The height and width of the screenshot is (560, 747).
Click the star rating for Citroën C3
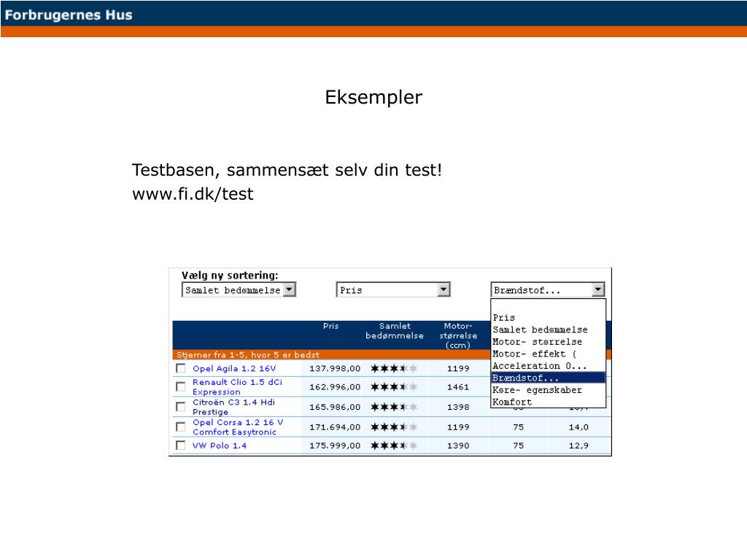click(x=394, y=407)
